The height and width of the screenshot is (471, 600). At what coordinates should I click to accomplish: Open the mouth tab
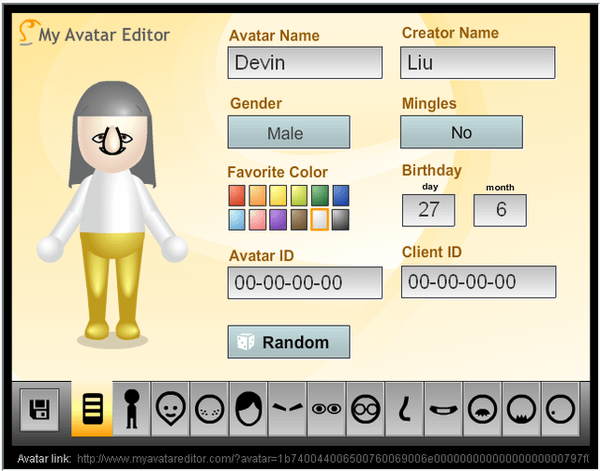click(x=444, y=409)
